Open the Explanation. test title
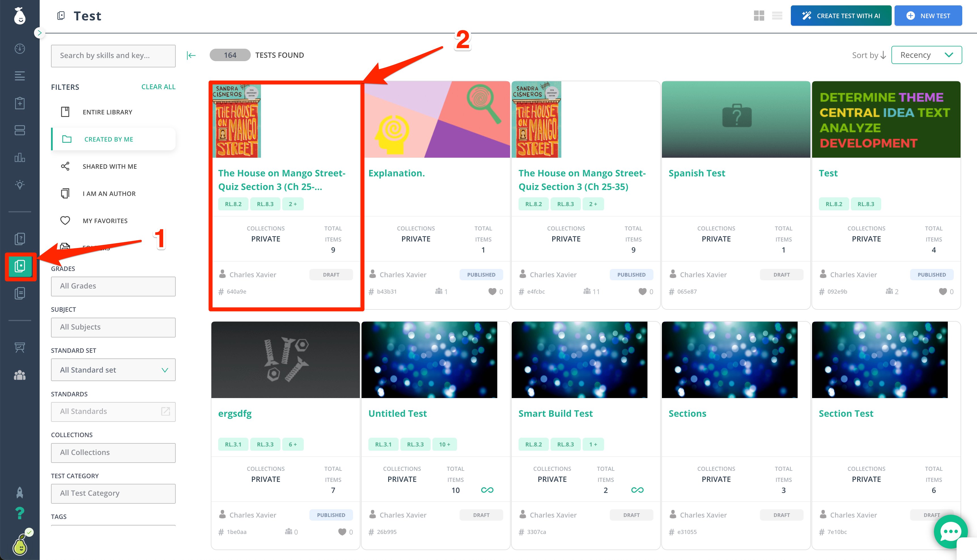Screen dimensions: 977x560 click(x=396, y=173)
